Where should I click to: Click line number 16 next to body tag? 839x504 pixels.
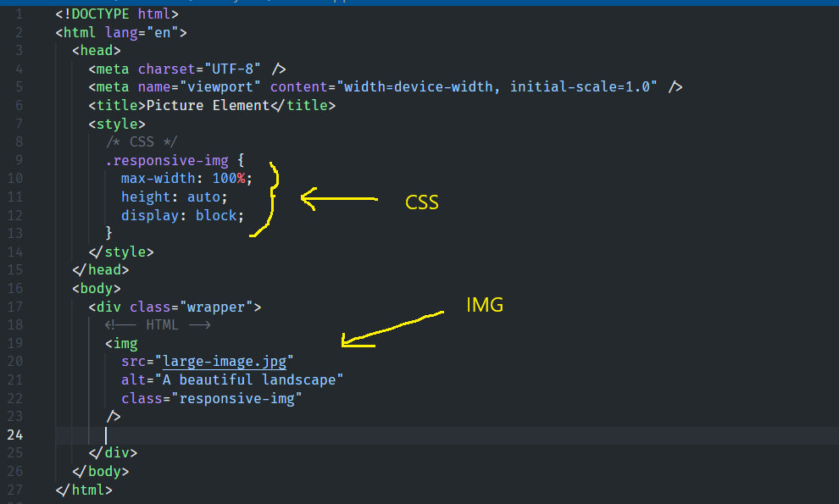point(15,288)
